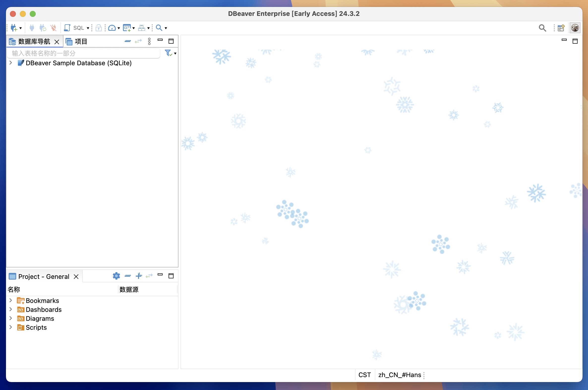Expand the Scripts folder
Viewport: 588px width, 390px height.
(11, 327)
